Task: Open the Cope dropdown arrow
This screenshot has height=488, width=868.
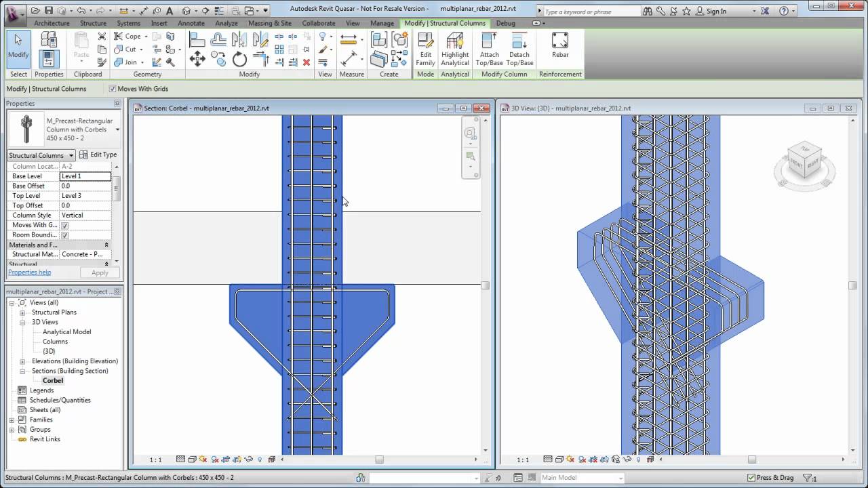Action: 147,37
